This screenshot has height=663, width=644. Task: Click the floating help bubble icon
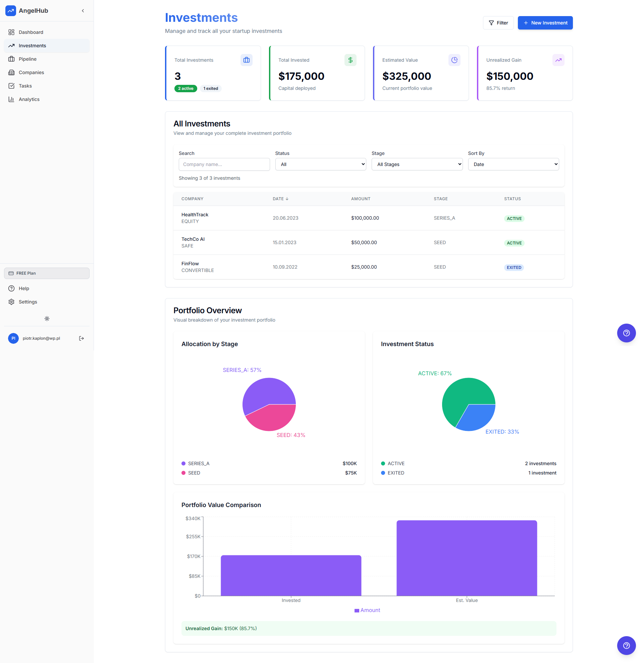pos(627,333)
